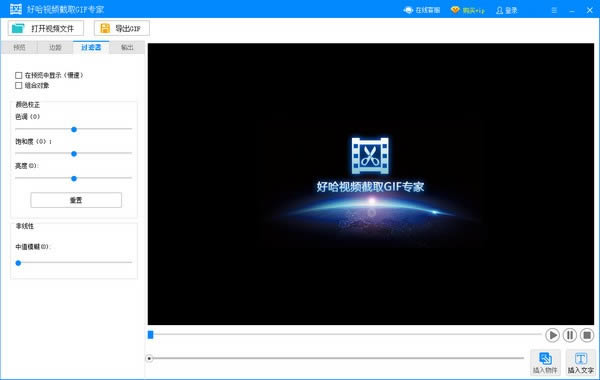Click the reset button (重置)
Image resolution: width=600 pixels, height=380 pixels.
(x=76, y=200)
